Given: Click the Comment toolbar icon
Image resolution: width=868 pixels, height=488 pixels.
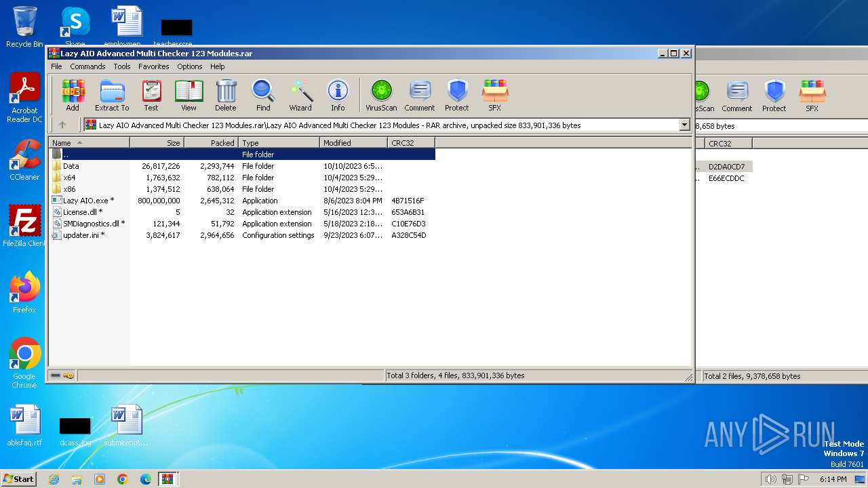Looking at the screenshot, I should pos(420,95).
